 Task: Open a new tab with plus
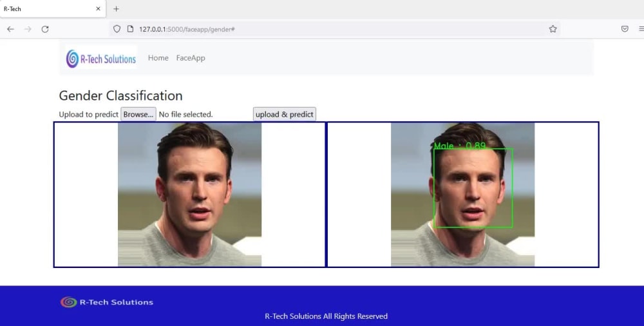(116, 8)
